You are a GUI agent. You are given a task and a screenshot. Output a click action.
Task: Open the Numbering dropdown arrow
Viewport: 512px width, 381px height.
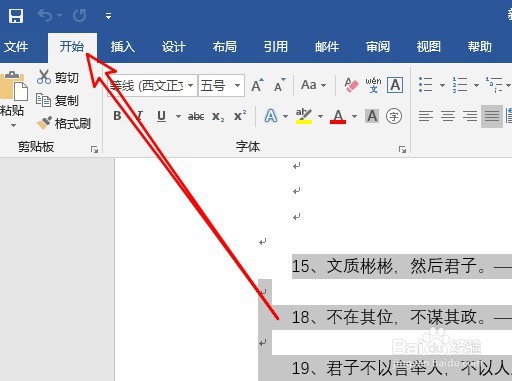476,85
